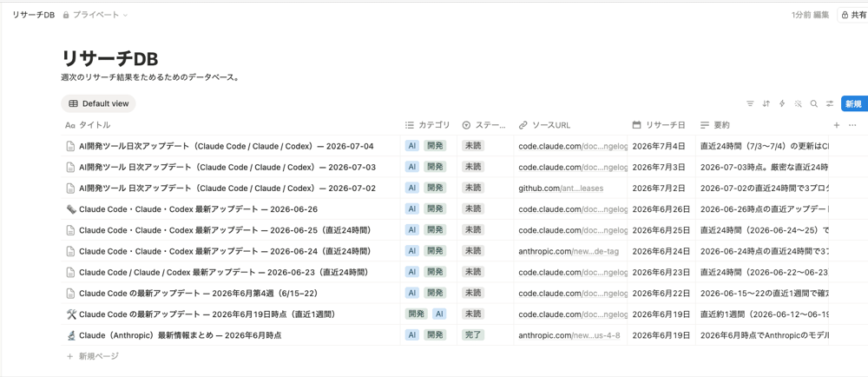
Task: Click the date cell 2026年6月26日
Action: 661,209
